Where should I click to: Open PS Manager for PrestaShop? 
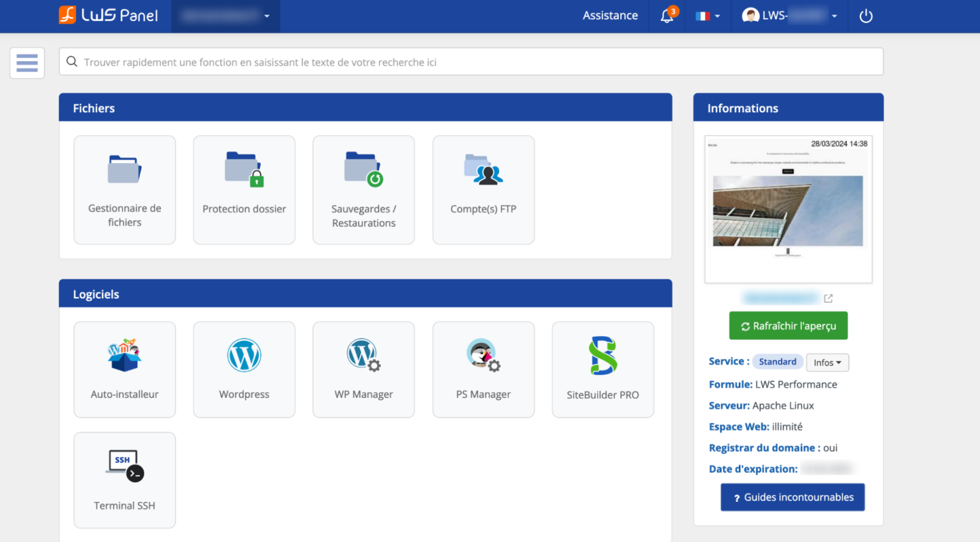[483, 370]
